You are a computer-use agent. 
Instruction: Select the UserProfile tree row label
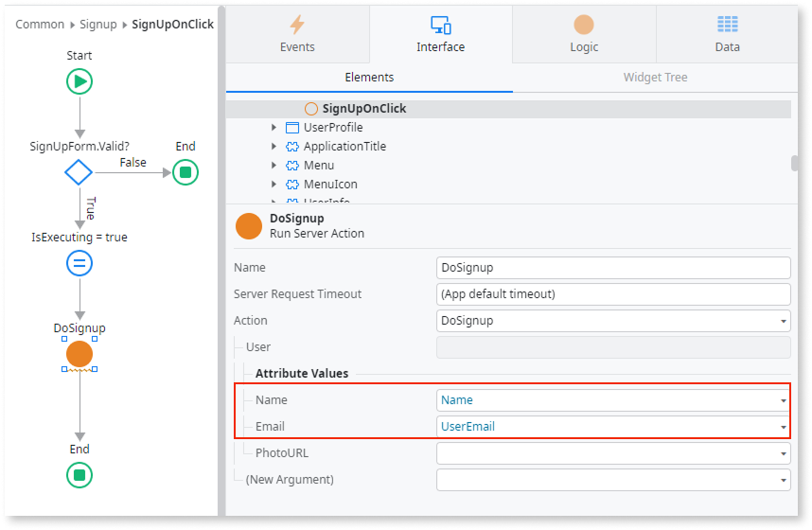(x=333, y=128)
